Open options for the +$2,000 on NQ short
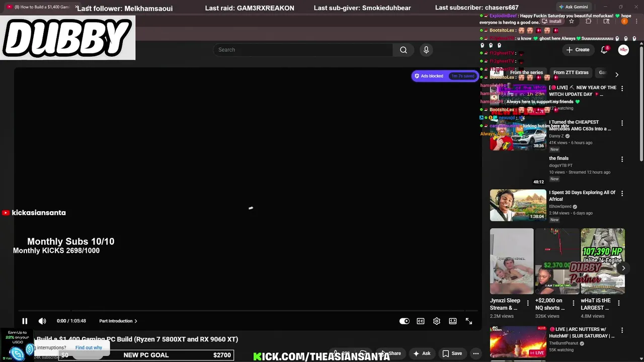644x362 pixels. (573, 303)
